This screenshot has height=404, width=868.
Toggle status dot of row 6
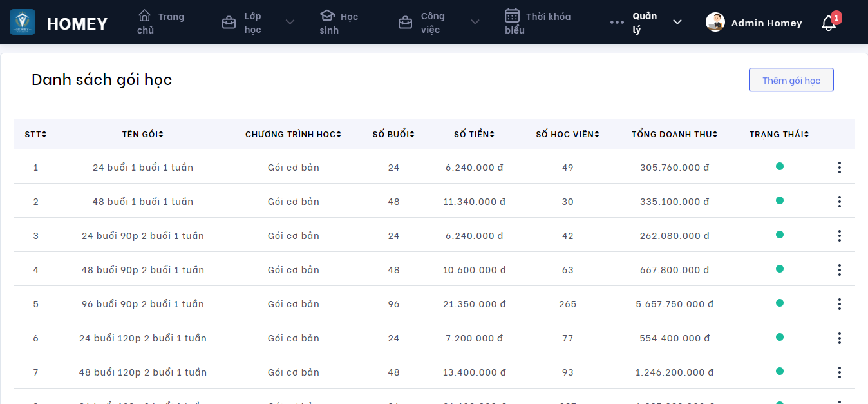[x=779, y=337]
